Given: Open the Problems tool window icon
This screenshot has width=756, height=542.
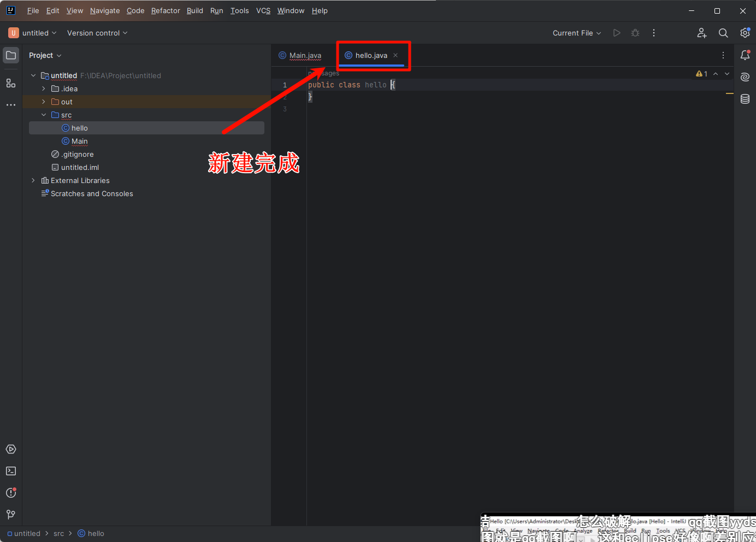Looking at the screenshot, I should 11,493.
